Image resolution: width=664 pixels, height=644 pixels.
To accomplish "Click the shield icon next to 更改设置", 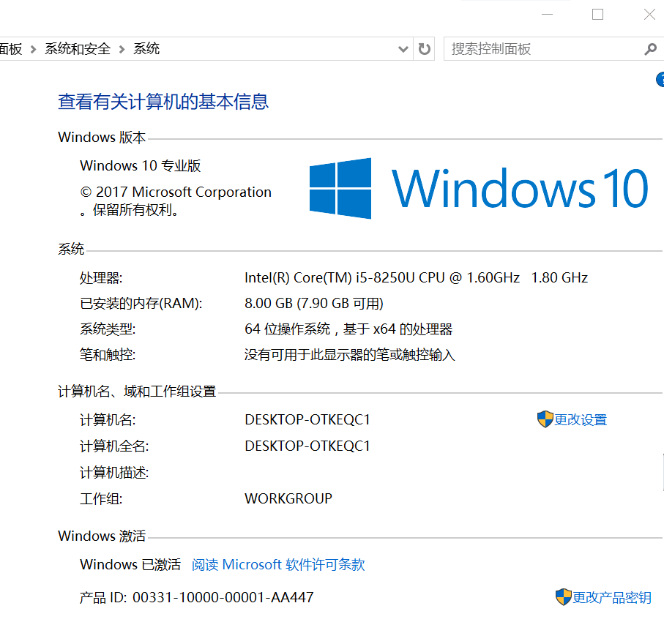I will pyautogui.click(x=545, y=419).
